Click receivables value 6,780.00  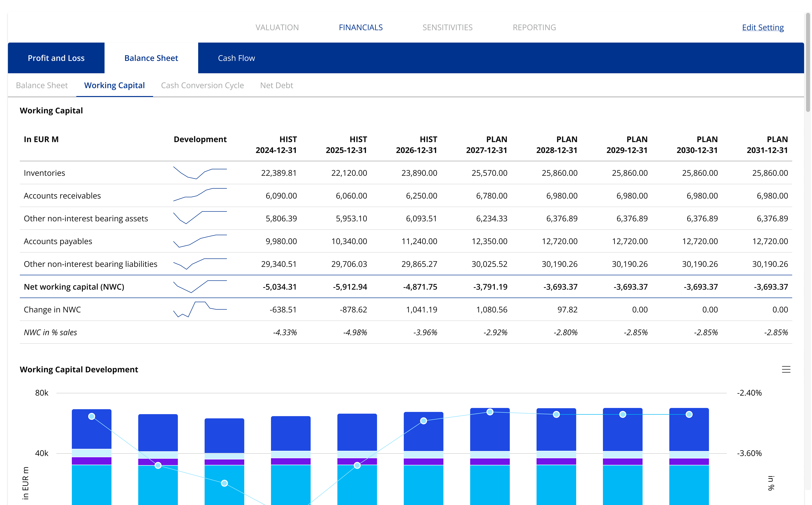point(492,196)
